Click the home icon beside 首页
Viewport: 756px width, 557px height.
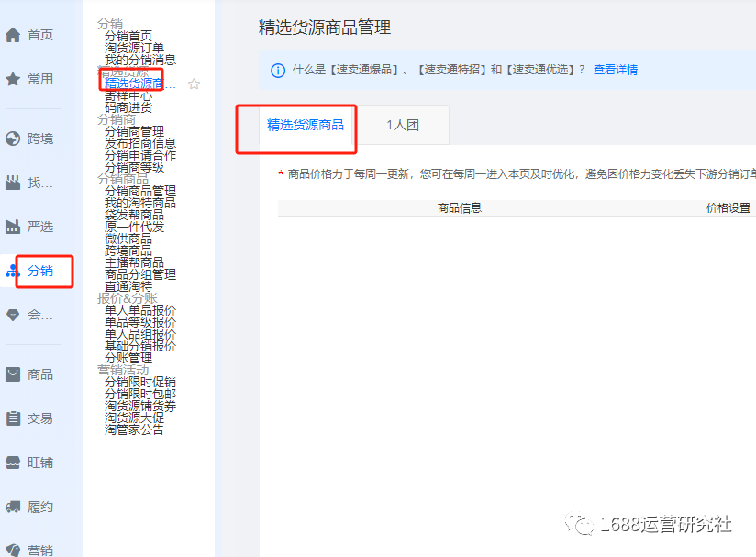(x=13, y=35)
